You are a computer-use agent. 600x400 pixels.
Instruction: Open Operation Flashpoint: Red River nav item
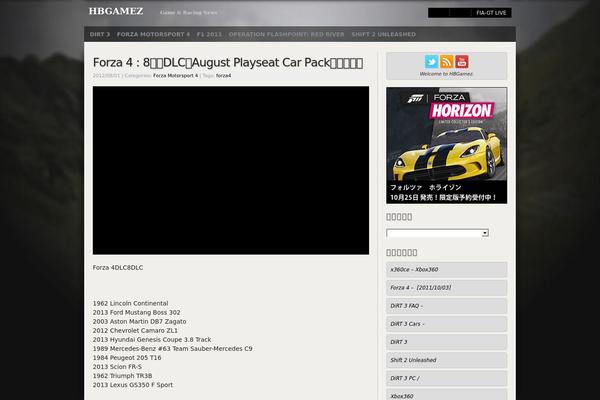coord(286,34)
